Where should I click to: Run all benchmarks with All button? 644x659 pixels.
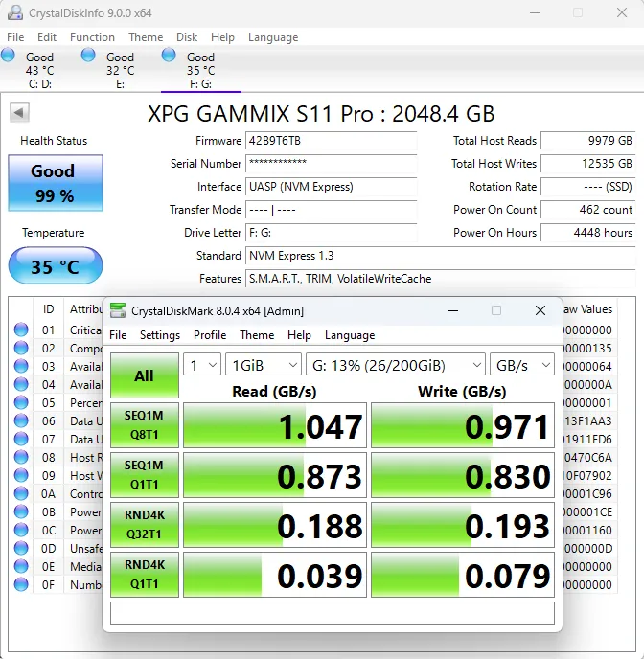(x=144, y=375)
